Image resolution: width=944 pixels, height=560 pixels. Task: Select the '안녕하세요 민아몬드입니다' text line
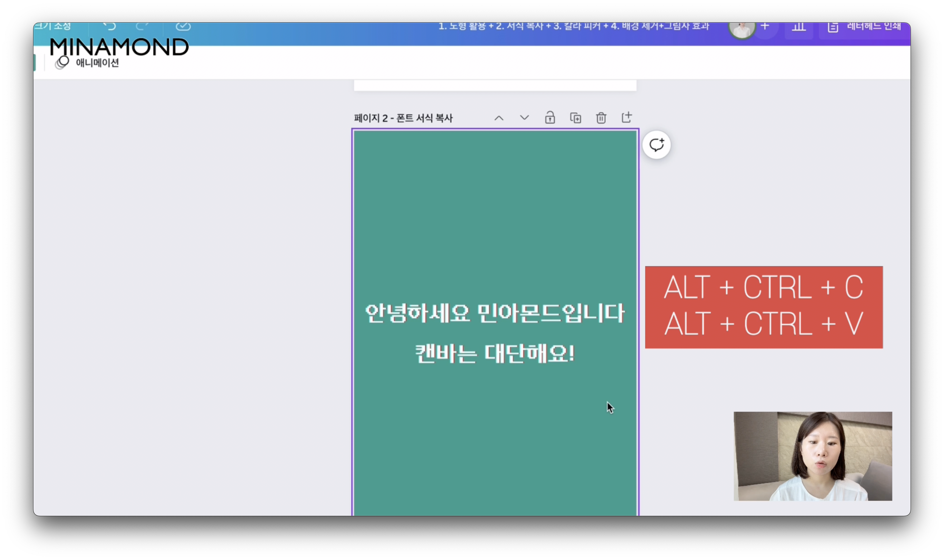tap(495, 313)
